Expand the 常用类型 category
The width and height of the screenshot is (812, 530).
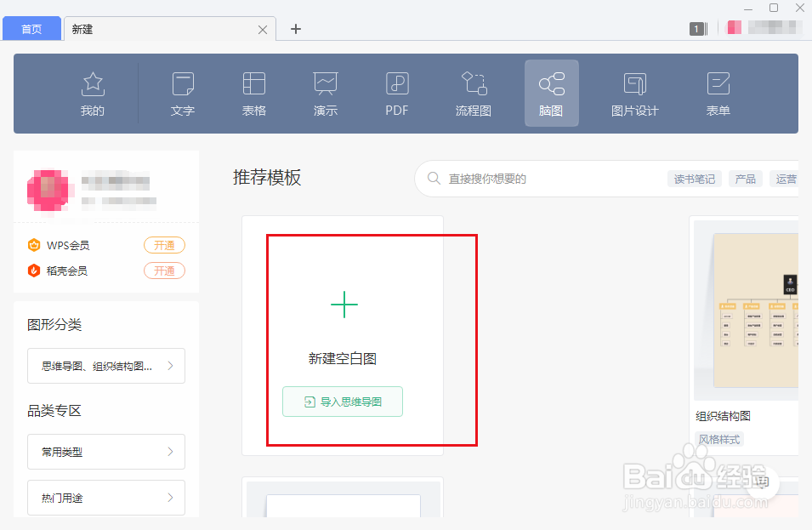coord(105,452)
